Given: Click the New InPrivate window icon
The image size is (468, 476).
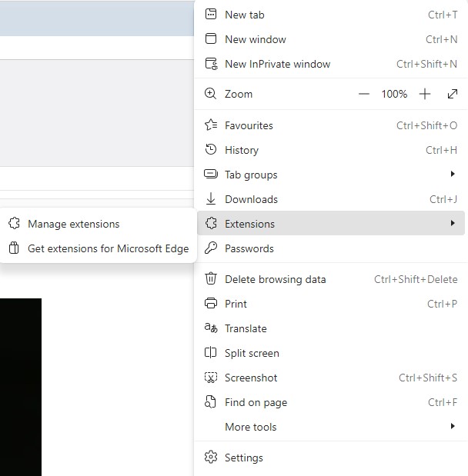Looking at the screenshot, I should (x=210, y=64).
